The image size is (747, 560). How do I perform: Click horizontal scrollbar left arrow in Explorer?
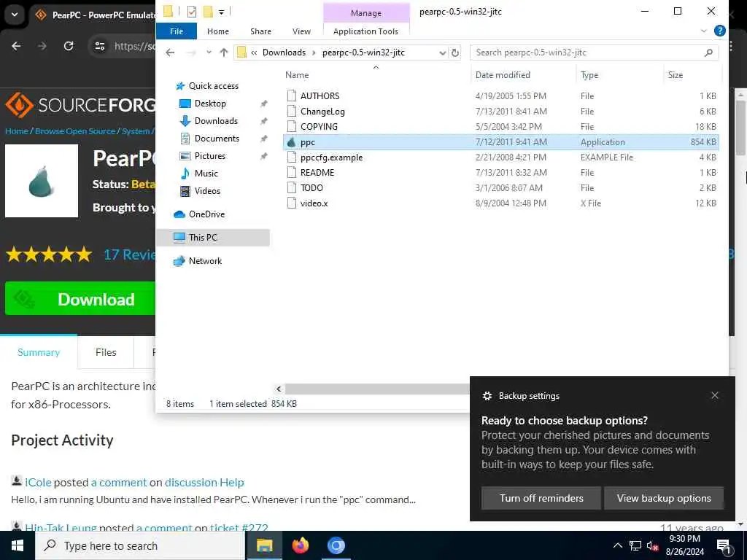point(279,389)
